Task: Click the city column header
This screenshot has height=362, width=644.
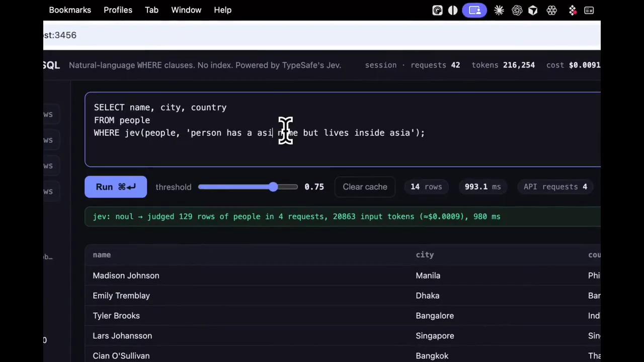Action: click(x=425, y=255)
